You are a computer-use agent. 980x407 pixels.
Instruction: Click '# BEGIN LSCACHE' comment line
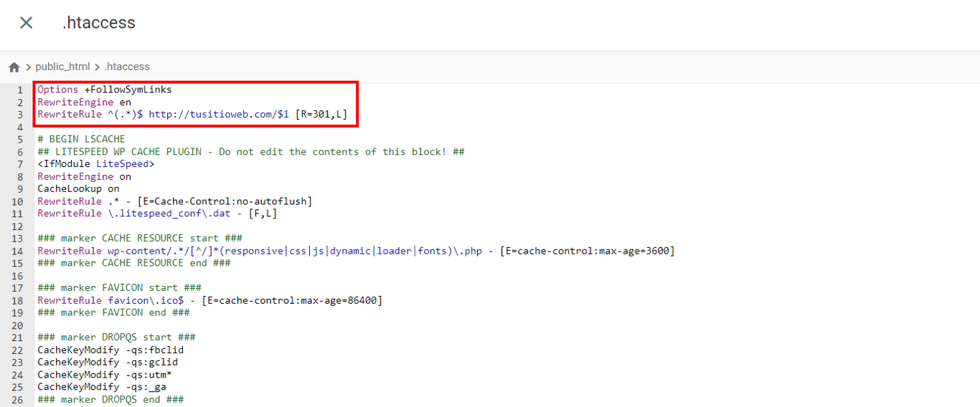(x=81, y=139)
